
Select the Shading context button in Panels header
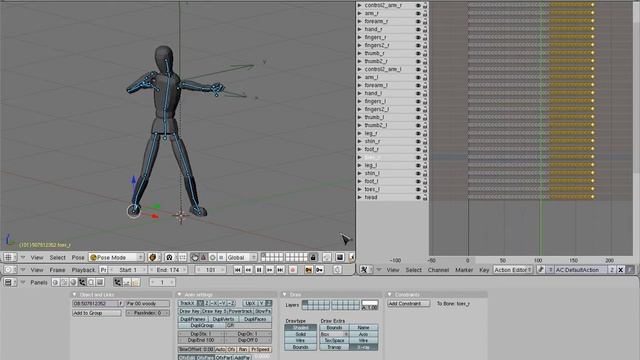tap(73, 282)
